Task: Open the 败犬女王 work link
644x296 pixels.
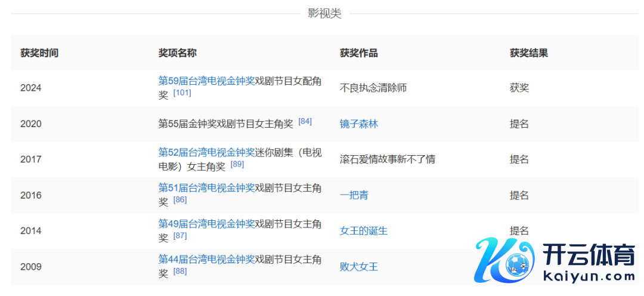Action: pos(359,267)
